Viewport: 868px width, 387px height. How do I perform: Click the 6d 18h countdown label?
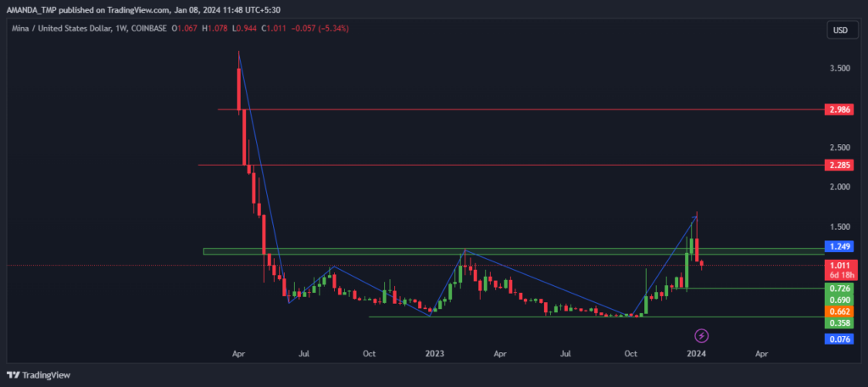840,274
